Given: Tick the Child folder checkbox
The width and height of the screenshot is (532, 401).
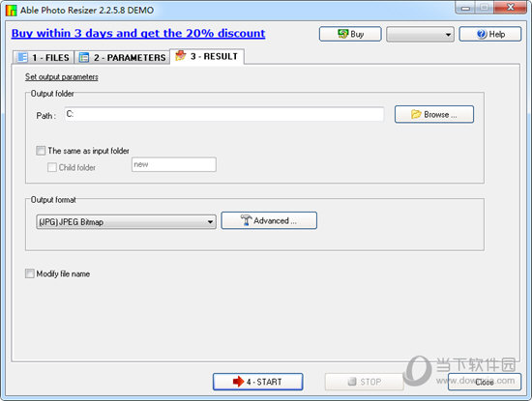Looking at the screenshot, I should coord(52,167).
